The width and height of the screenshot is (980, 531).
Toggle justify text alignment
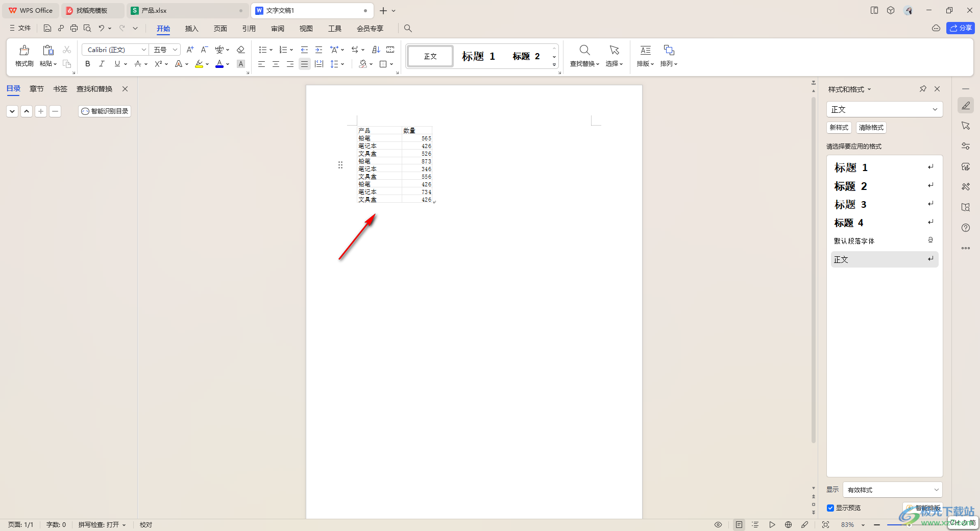click(x=304, y=64)
